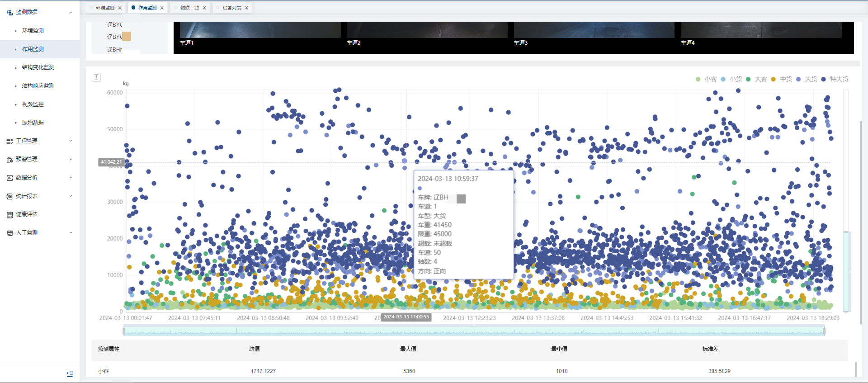This screenshot has width=868, height=383.
Task: Expand the 数据分析 submenu arrow
Action: coord(71,178)
